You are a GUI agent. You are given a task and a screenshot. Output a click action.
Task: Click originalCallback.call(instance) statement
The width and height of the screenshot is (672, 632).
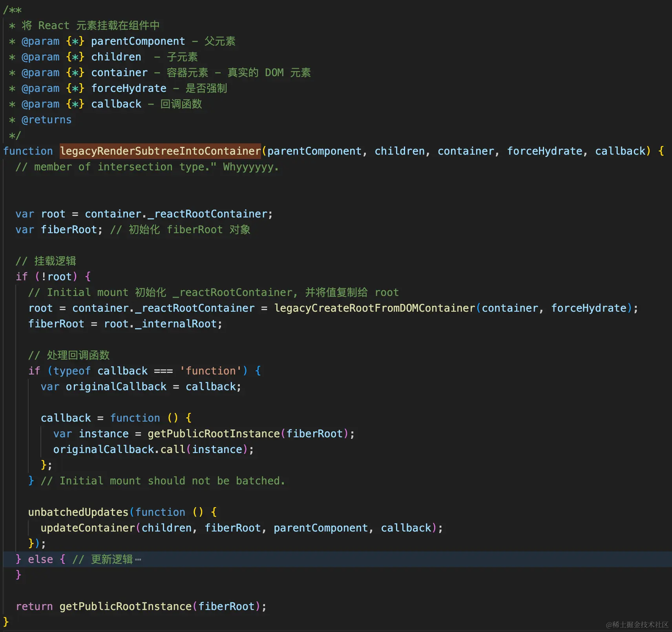point(153,449)
